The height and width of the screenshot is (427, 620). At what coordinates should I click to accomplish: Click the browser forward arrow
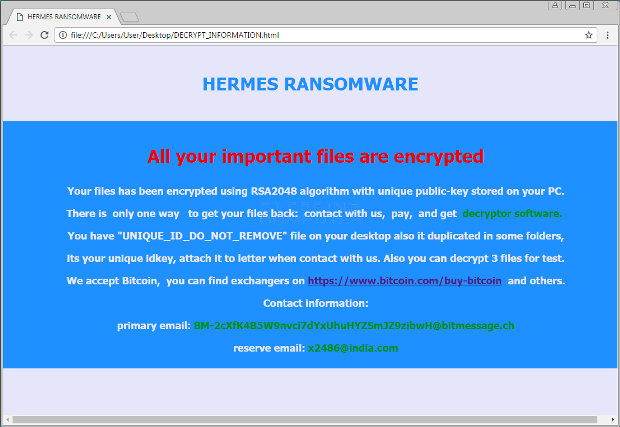click(x=28, y=35)
